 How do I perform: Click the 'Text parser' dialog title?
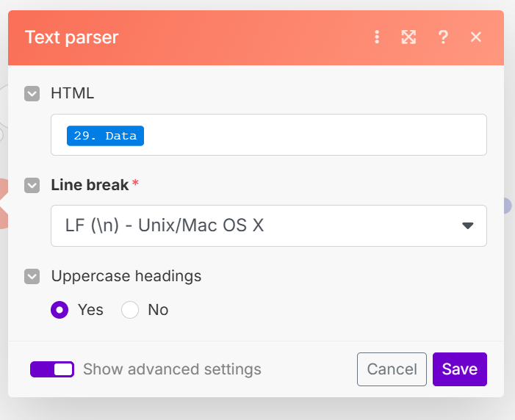pos(71,37)
